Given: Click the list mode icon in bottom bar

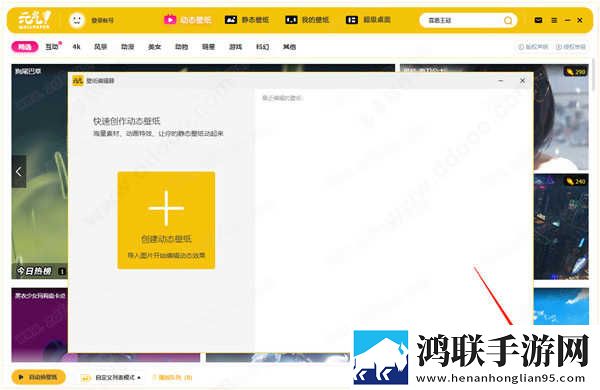Looking at the screenshot, I should (x=85, y=378).
